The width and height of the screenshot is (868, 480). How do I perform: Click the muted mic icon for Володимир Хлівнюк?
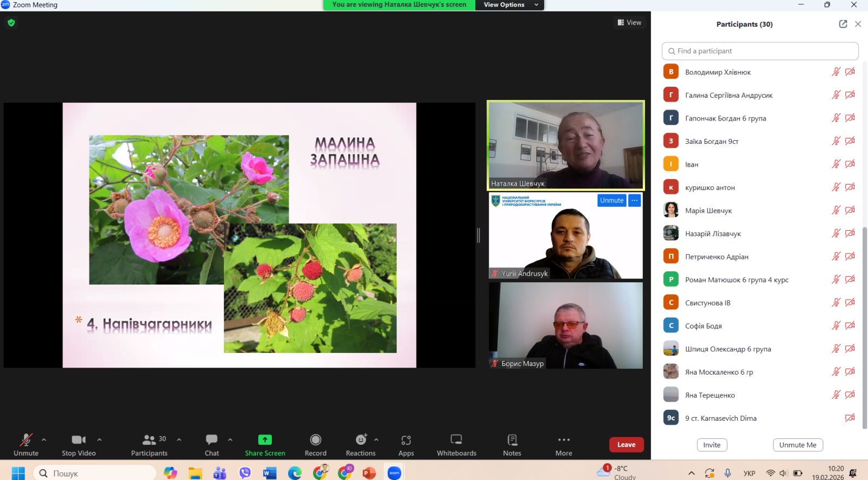point(836,72)
